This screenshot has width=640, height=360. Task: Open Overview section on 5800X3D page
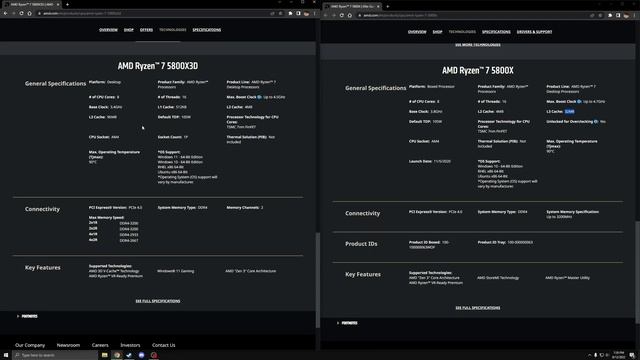point(108,30)
